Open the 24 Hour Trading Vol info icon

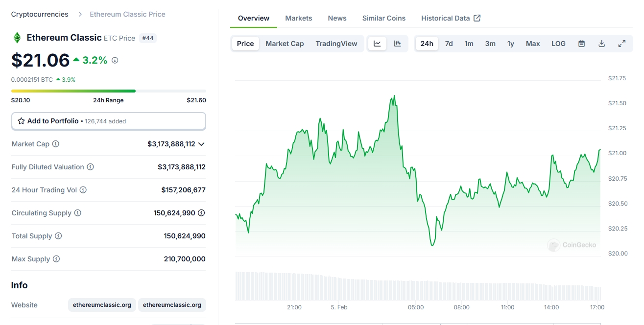(83, 190)
